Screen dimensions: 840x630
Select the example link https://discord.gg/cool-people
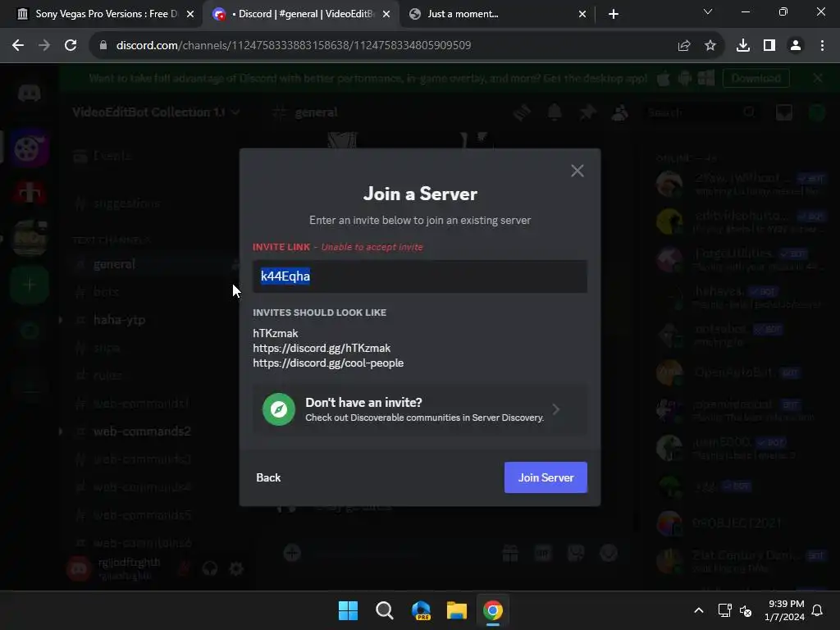pos(328,363)
